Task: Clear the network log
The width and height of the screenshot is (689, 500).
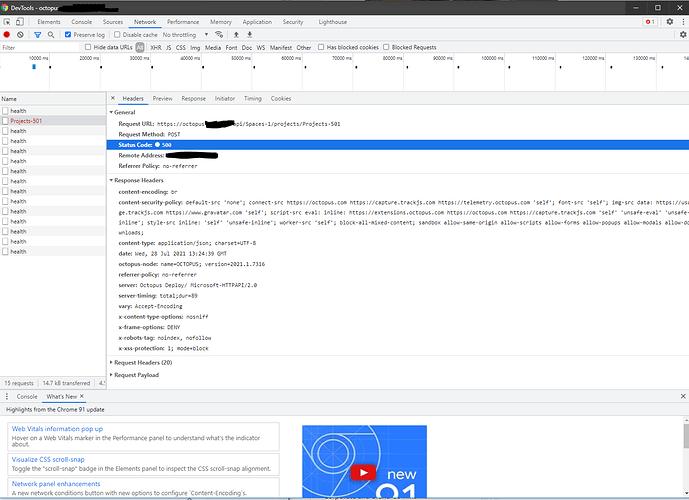Action: (x=20, y=34)
